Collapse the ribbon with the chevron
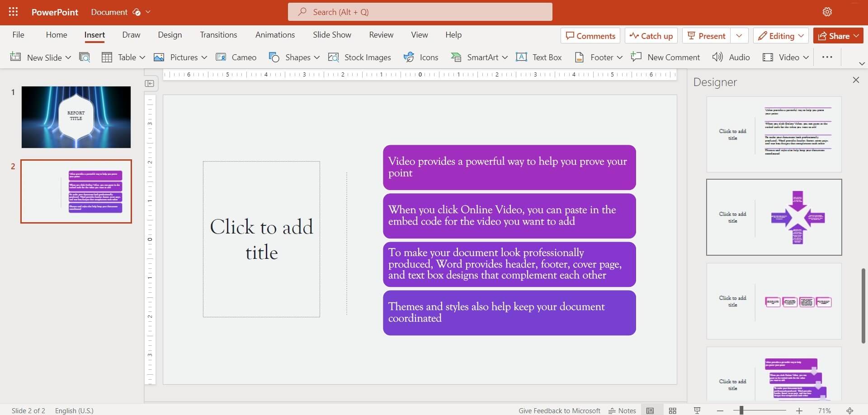868x415 pixels. pos(862,63)
